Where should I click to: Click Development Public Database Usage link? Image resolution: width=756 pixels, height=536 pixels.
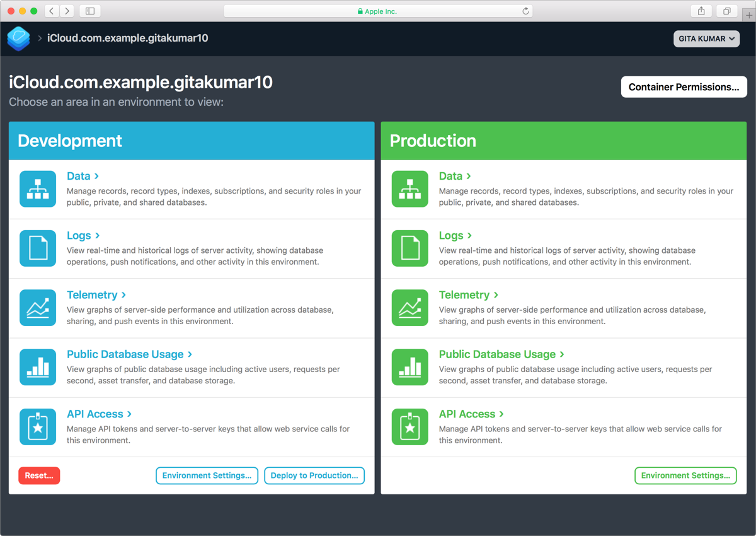tap(129, 354)
